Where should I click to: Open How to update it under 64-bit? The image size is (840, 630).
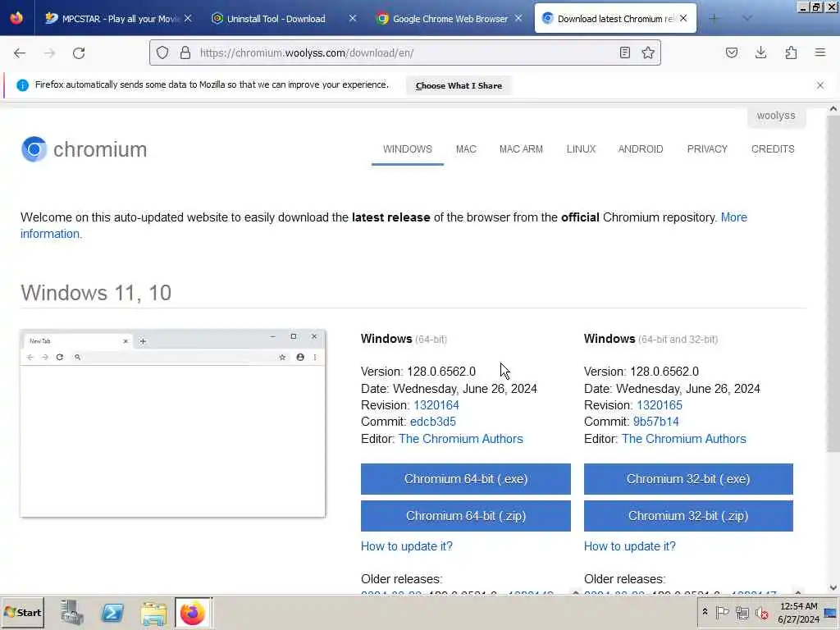click(407, 546)
